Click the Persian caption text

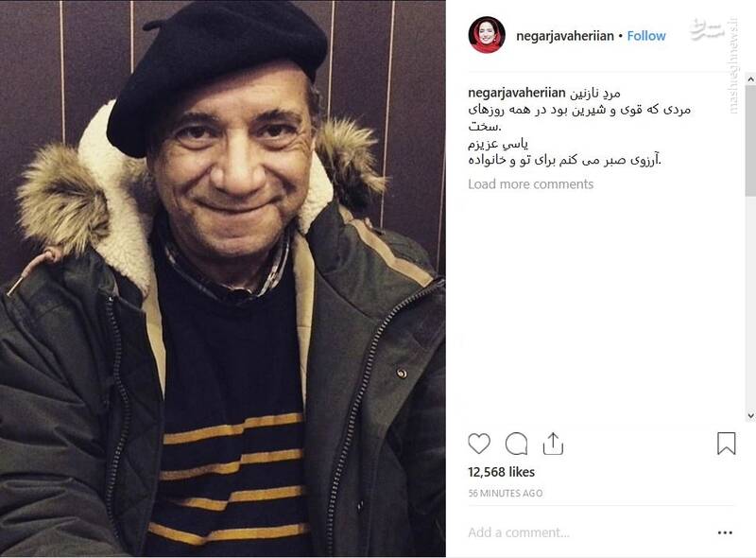point(578,127)
